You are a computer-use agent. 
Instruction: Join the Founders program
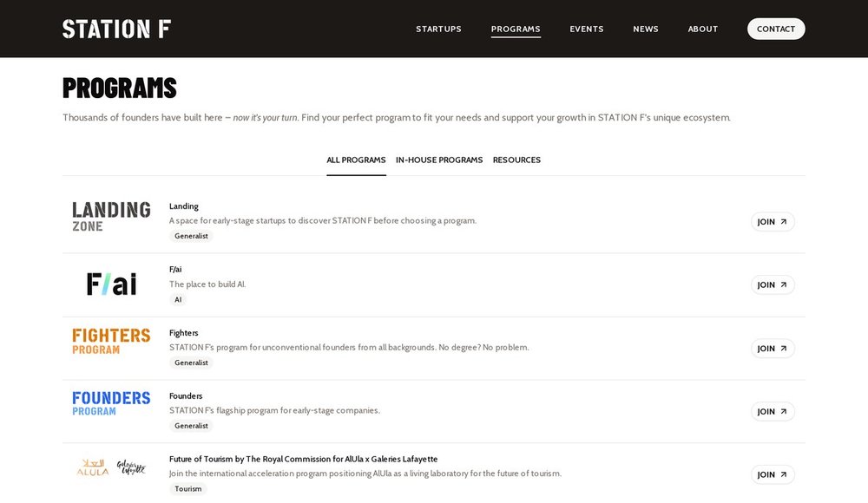pos(773,412)
